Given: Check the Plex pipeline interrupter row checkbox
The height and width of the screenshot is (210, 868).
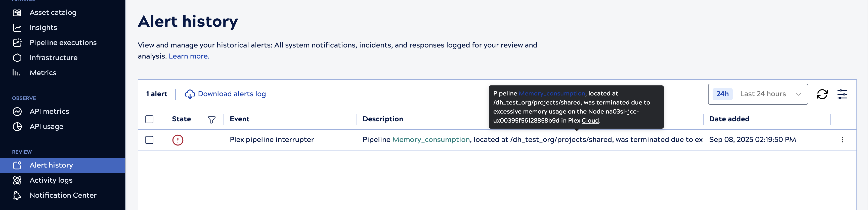Looking at the screenshot, I should click(149, 140).
